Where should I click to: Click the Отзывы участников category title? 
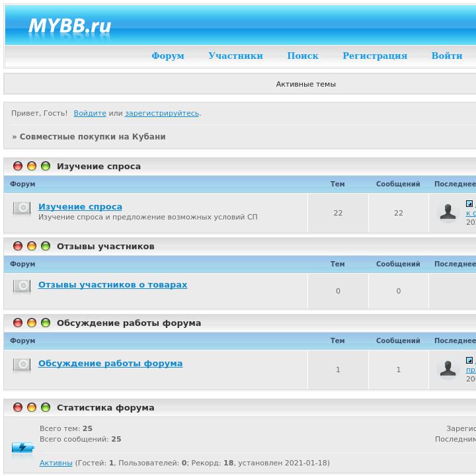click(106, 246)
